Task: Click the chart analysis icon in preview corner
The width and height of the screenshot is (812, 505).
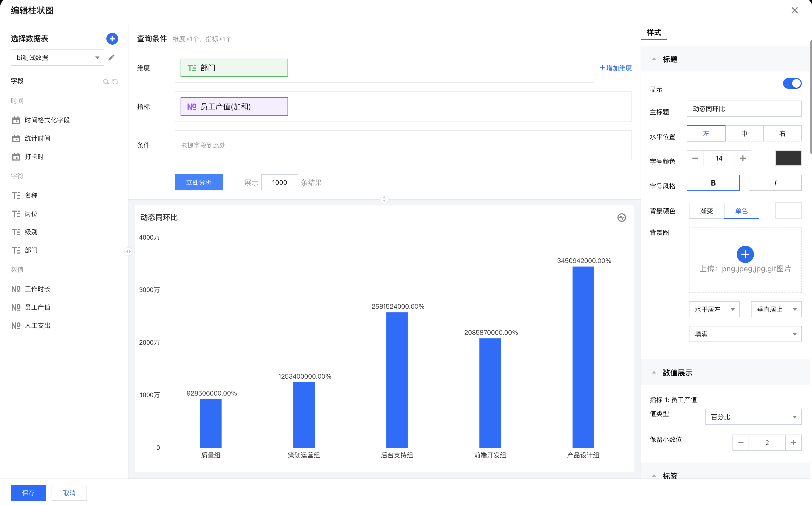Action: [x=621, y=218]
